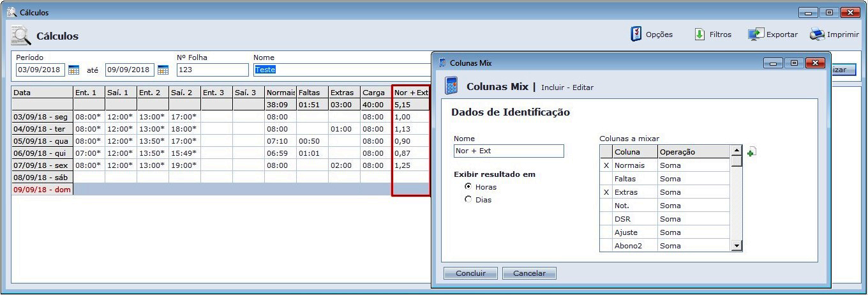Open the Filtros filter icon
Screen dimensions: 868x295
tap(700, 34)
